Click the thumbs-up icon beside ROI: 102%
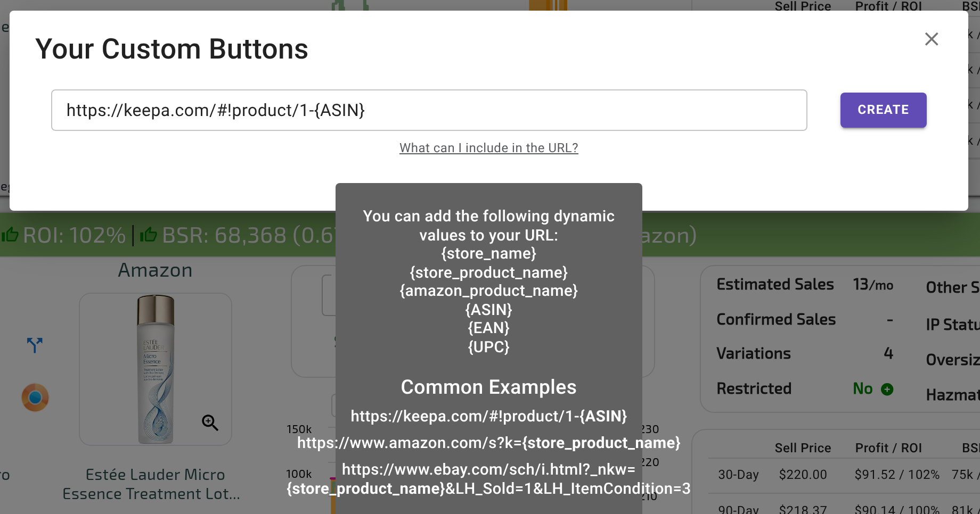 (10, 235)
